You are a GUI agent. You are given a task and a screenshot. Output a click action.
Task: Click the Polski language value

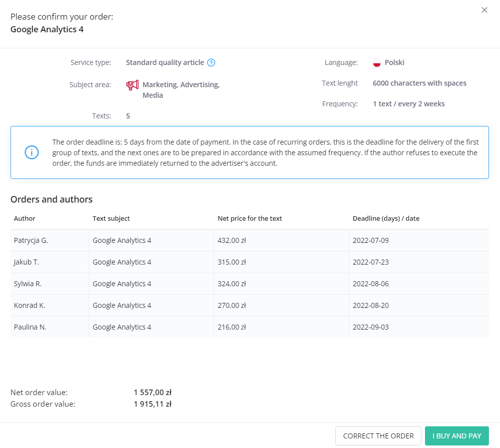pyautogui.click(x=394, y=62)
